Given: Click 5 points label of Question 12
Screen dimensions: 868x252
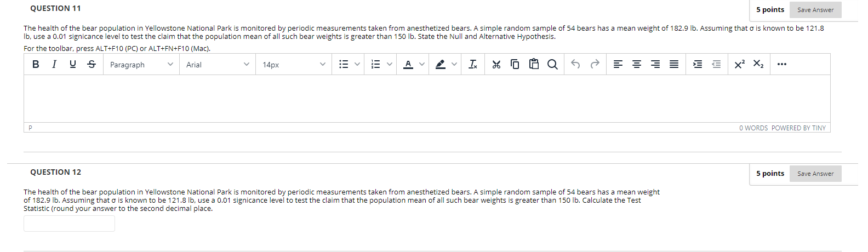Looking at the screenshot, I should [x=770, y=173].
